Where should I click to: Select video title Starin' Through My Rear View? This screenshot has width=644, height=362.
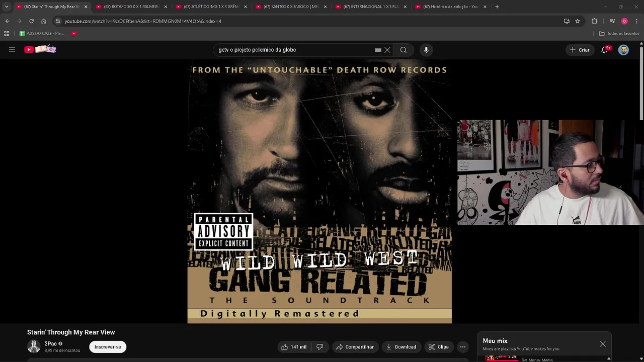pyautogui.click(x=71, y=332)
